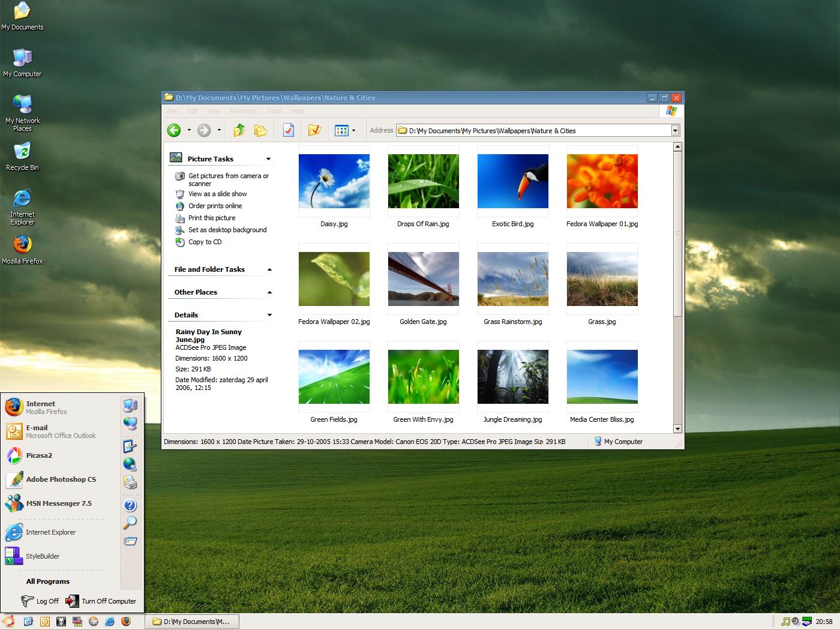840x630 pixels.
Task: Click Printers and Faxes icon in Start menu
Action: click(x=130, y=482)
